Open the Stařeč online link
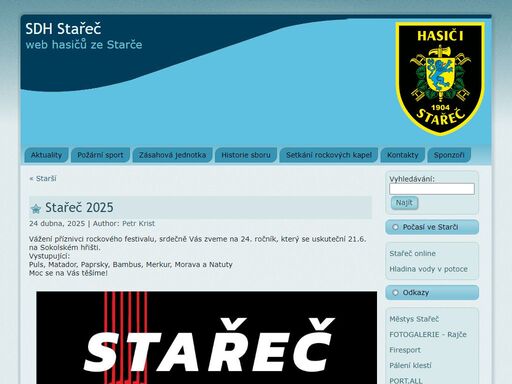This screenshot has width=512, height=384. (412, 254)
